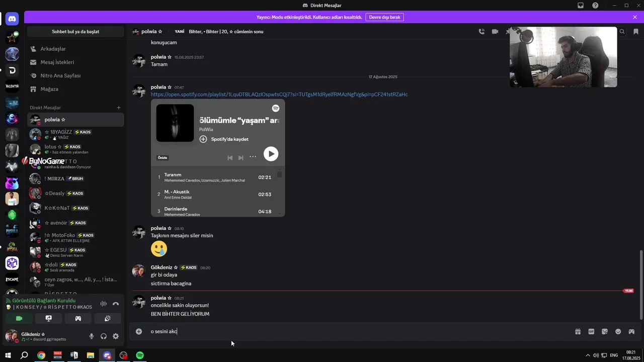Click PolWia author name in embed
644x362 pixels.
tap(206, 129)
